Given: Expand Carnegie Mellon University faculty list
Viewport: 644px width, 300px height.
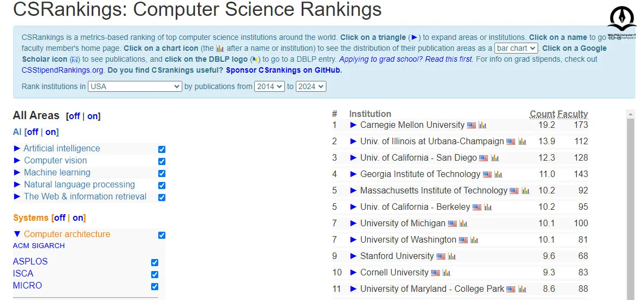Looking at the screenshot, I should [x=353, y=125].
